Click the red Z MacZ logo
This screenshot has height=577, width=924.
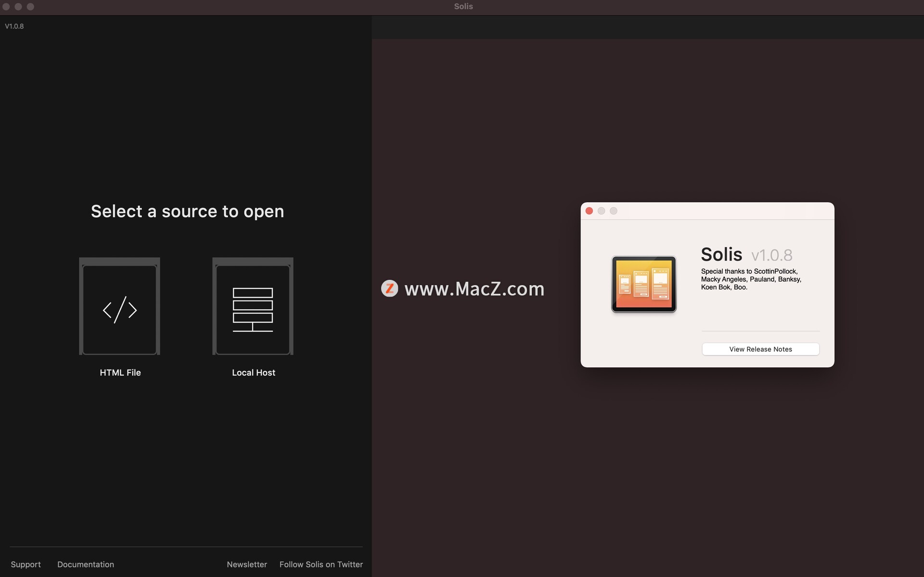389,288
